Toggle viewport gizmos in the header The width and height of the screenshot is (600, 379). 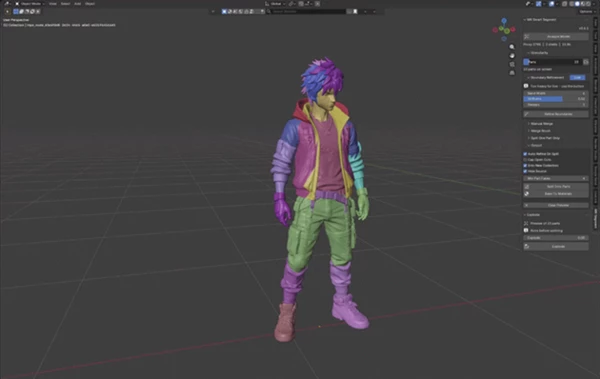pyautogui.click(x=538, y=3)
